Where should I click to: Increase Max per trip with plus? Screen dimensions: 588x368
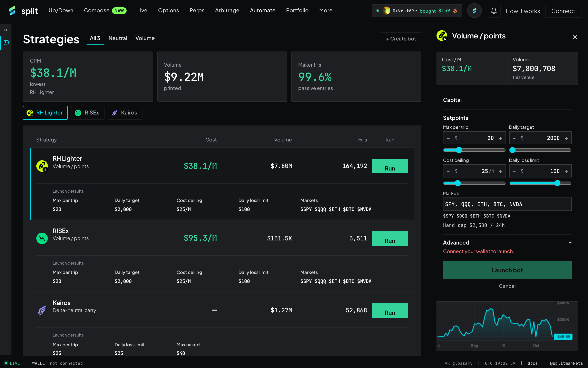pos(500,138)
